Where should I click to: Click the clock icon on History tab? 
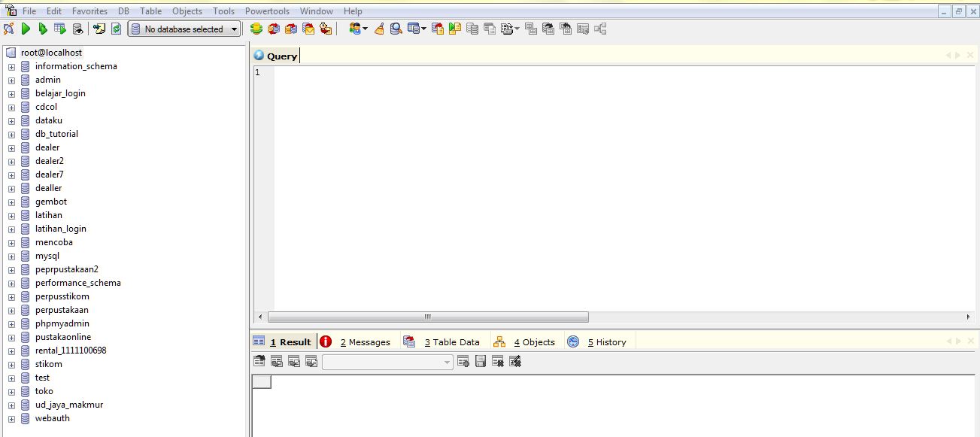click(573, 341)
